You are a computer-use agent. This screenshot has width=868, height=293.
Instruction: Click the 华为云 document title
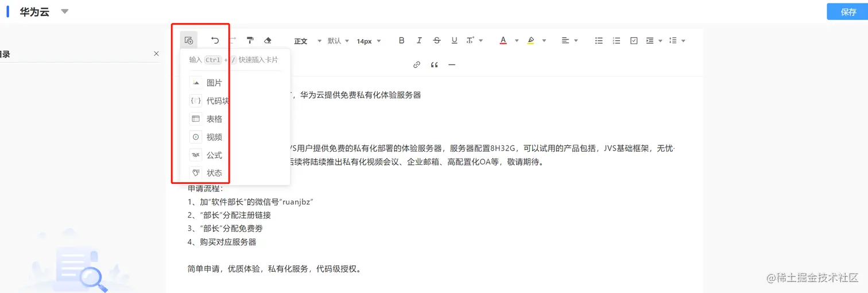click(x=34, y=12)
